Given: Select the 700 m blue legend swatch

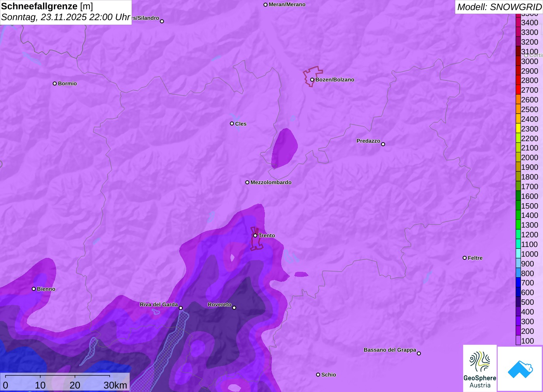Looking at the screenshot, I should point(518,283).
